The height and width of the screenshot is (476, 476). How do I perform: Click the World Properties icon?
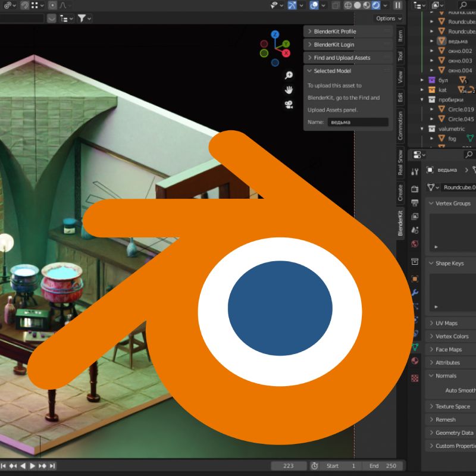click(x=414, y=242)
